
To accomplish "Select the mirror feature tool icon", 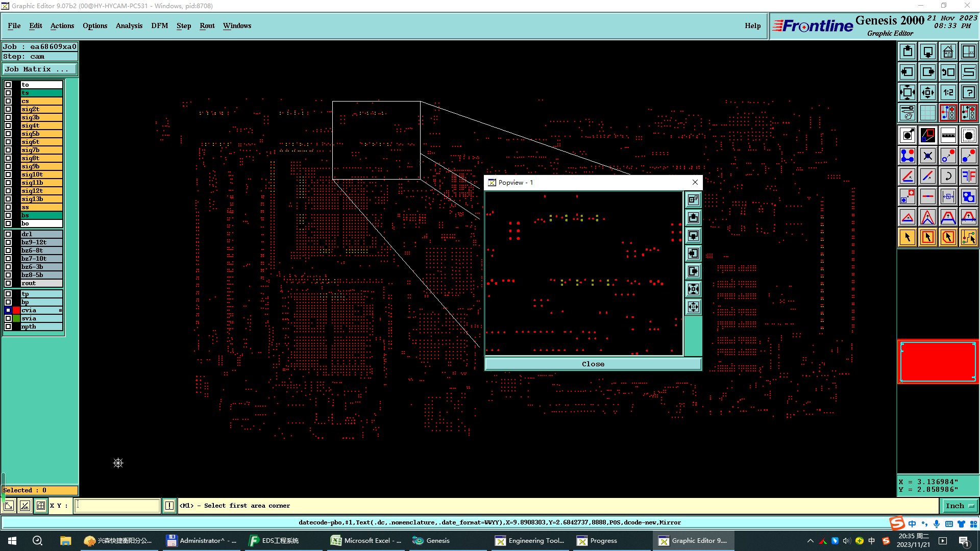I will click(x=968, y=176).
